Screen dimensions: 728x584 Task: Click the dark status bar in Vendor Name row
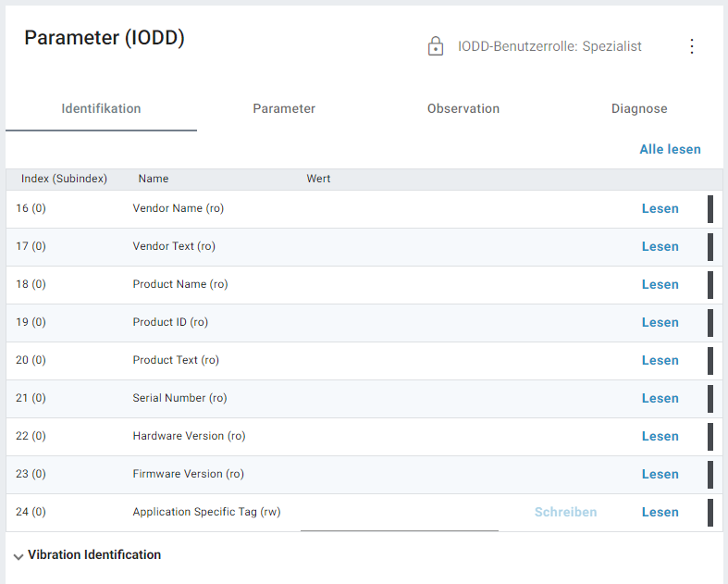[710, 209]
